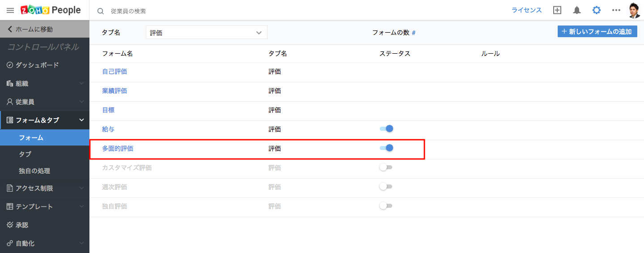Open the user profile avatar
The image size is (644, 253).
(634, 10)
